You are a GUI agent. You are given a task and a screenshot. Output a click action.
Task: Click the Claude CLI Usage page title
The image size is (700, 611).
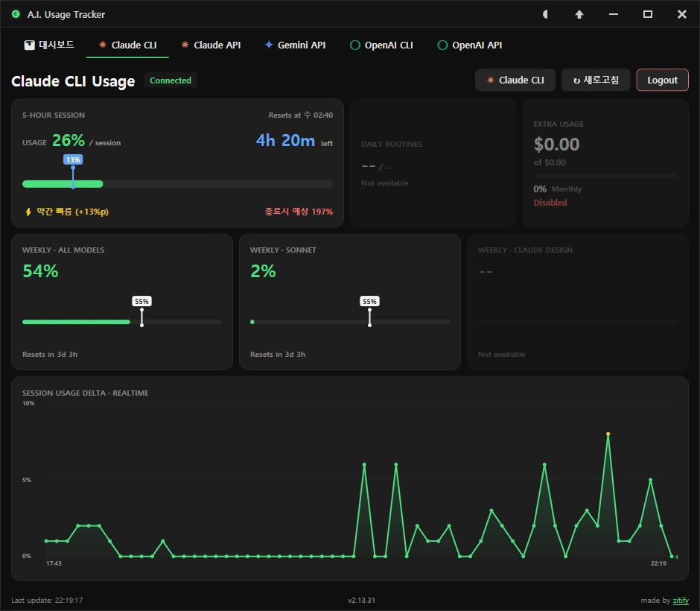[x=73, y=81]
